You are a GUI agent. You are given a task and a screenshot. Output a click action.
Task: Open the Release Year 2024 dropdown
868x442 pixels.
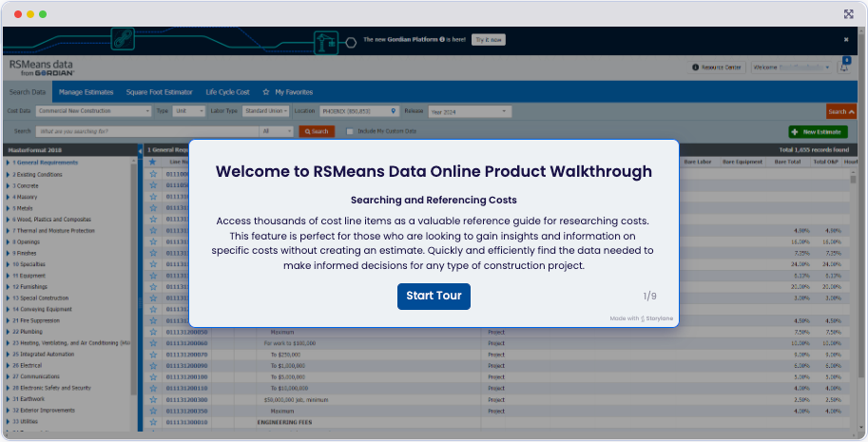470,112
